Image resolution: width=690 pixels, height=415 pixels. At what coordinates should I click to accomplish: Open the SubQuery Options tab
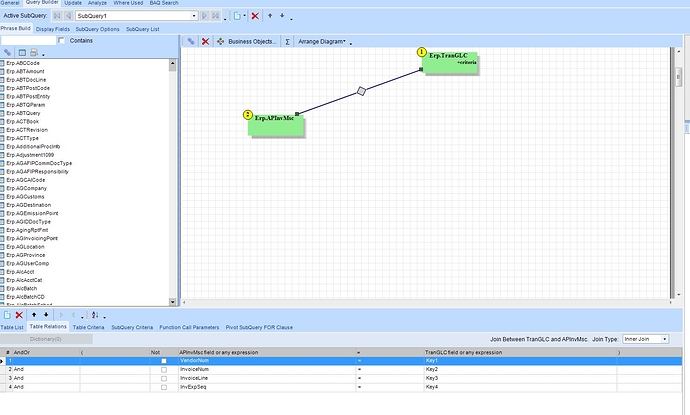pyautogui.click(x=97, y=29)
